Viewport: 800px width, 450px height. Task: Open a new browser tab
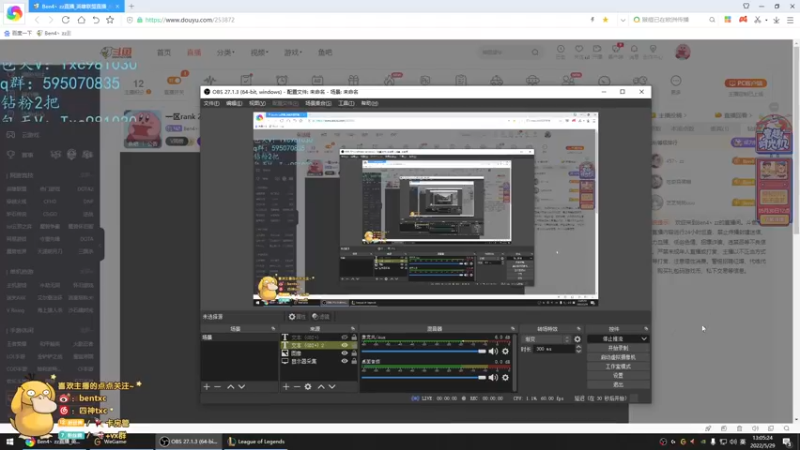point(132,6)
